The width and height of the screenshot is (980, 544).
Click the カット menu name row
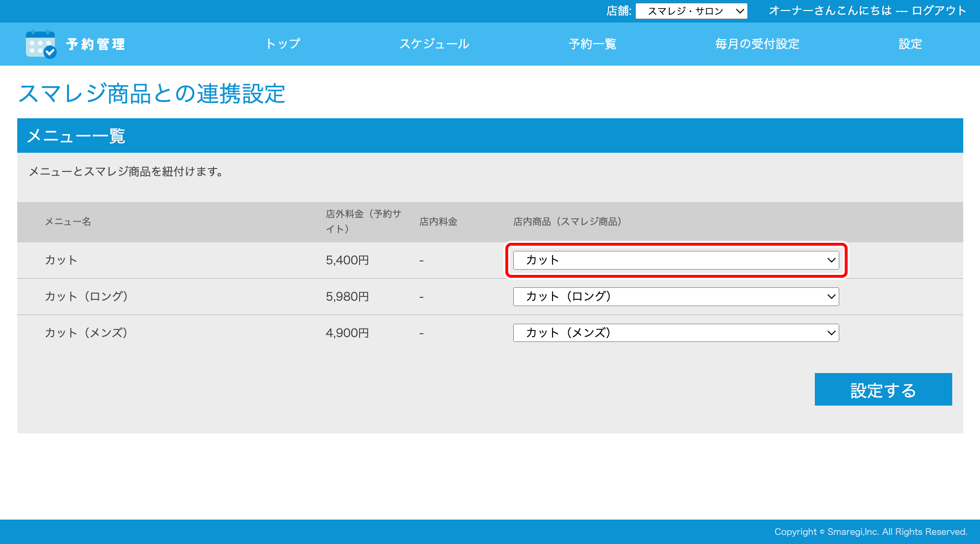[61, 260]
